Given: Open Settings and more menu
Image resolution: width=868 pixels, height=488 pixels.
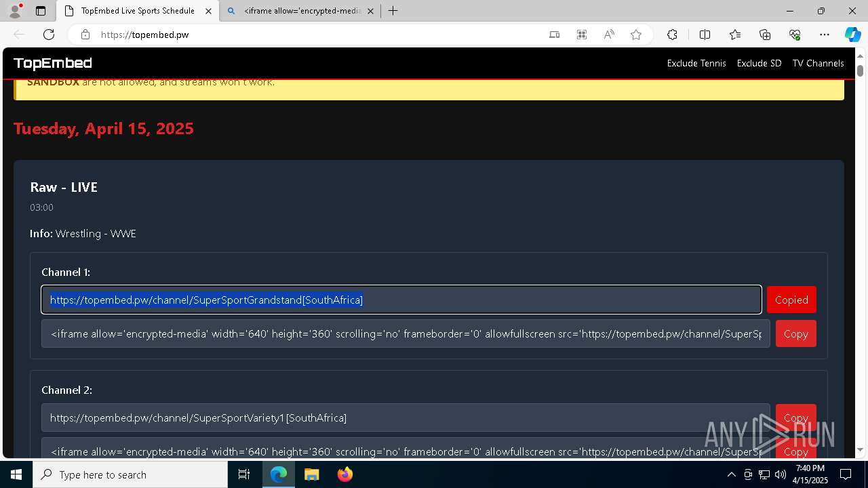Looking at the screenshot, I should click(825, 35).
